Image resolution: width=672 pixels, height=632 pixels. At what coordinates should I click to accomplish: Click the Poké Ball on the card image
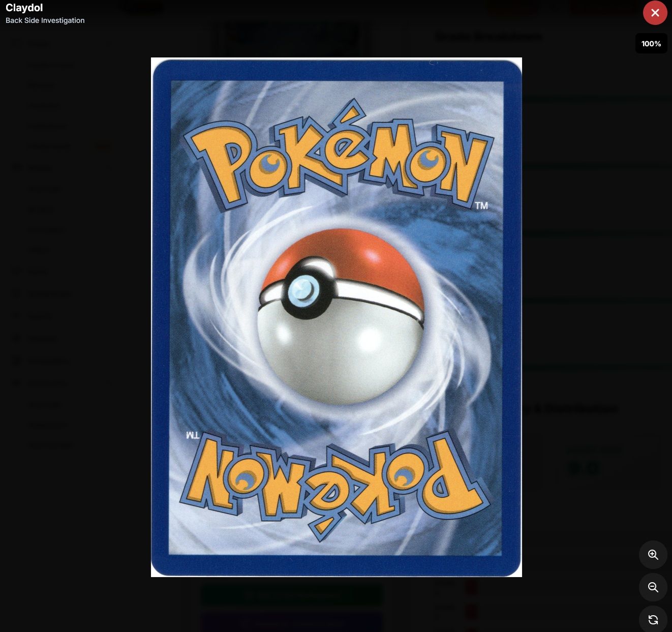click(341, 316)
